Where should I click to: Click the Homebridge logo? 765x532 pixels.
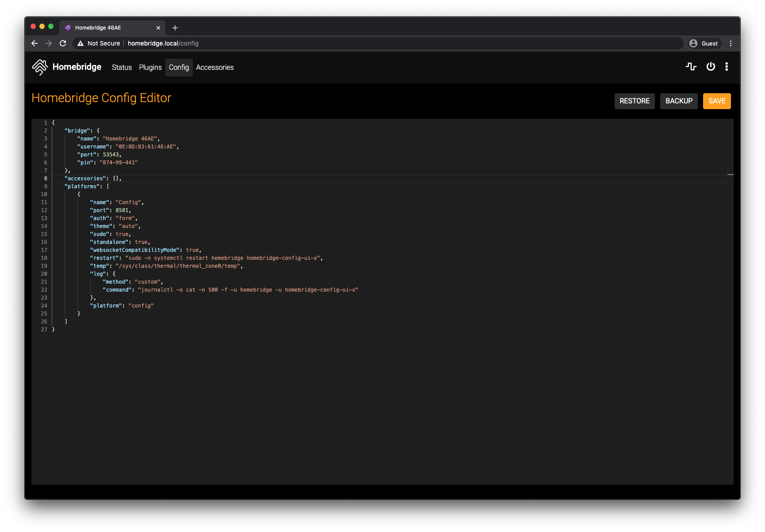point(40,67)
